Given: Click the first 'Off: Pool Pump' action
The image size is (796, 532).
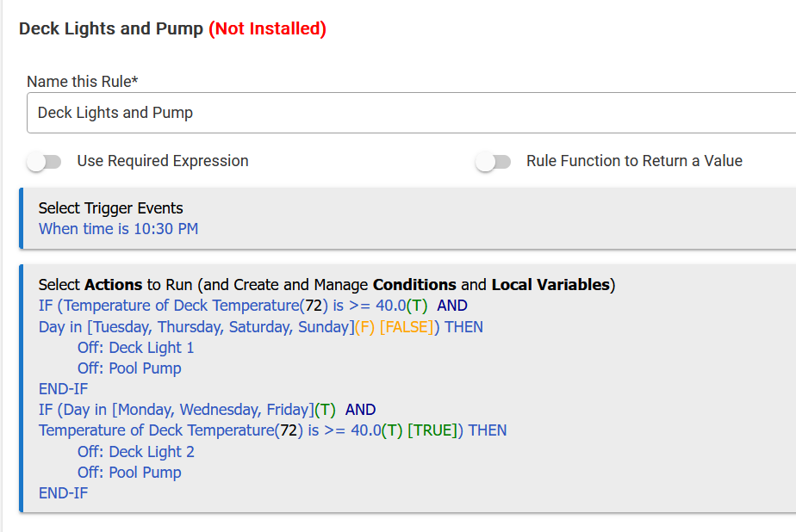Looking at the screenshot, I should click(129, 368).
